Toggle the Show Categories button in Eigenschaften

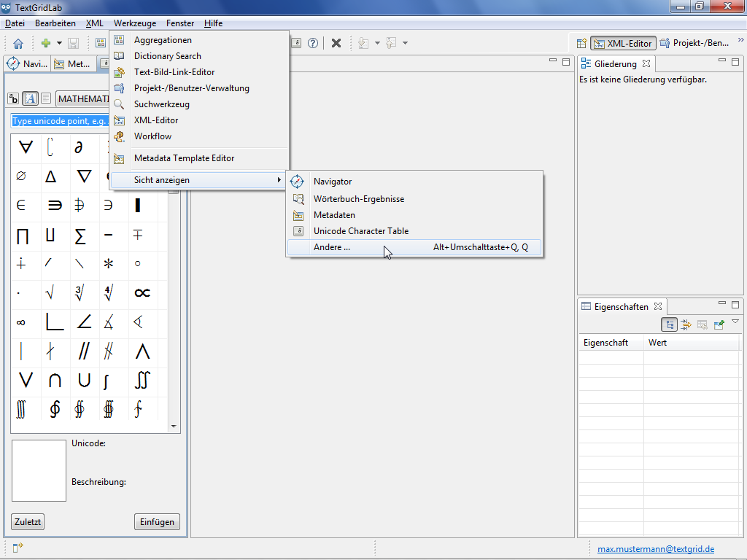click(x=670, y=324)
